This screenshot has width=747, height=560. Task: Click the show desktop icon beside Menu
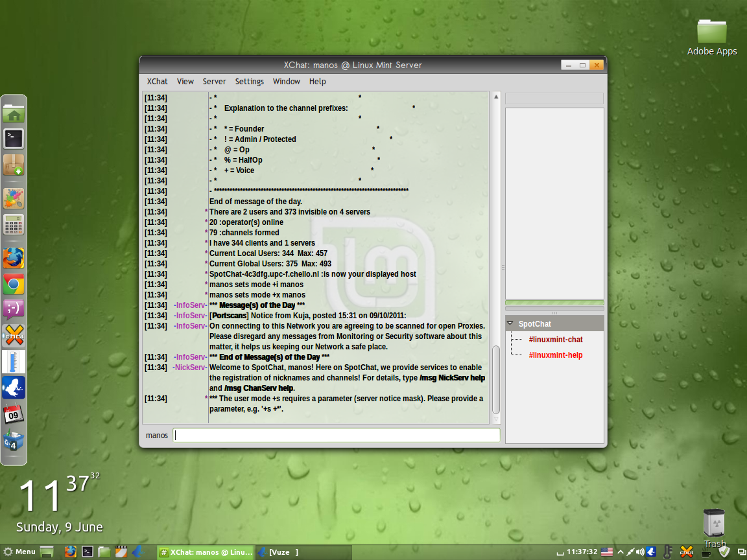click(47, 552)
